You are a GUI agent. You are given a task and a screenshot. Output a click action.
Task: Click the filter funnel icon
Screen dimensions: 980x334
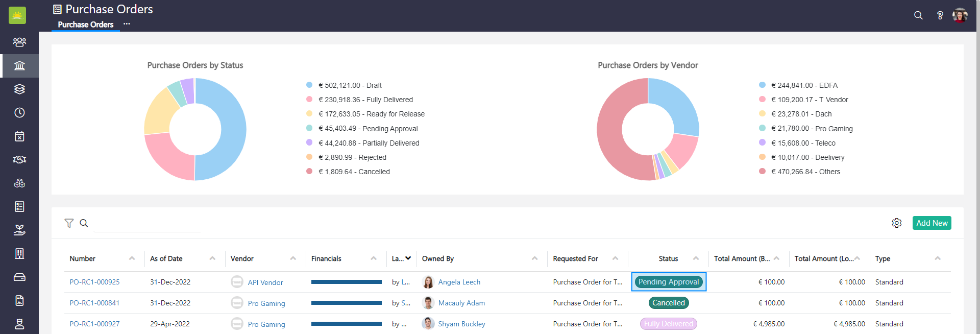tap(69, 223)
